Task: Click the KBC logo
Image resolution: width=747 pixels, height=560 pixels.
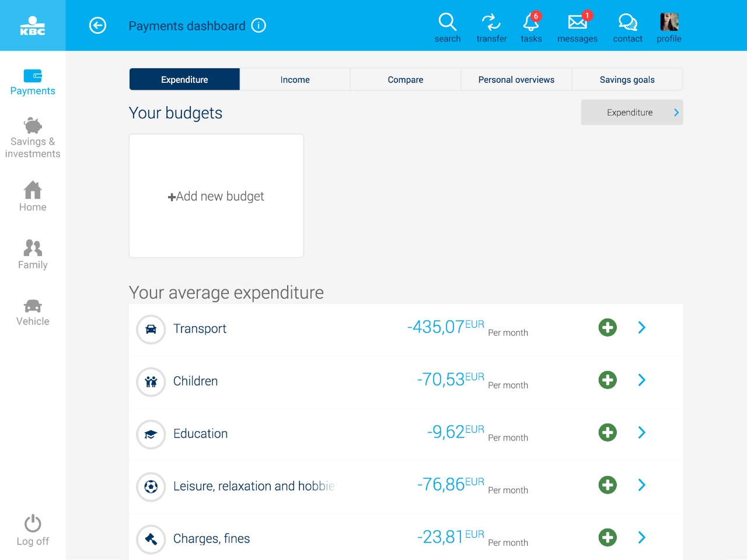Action: tap(33, 26)
